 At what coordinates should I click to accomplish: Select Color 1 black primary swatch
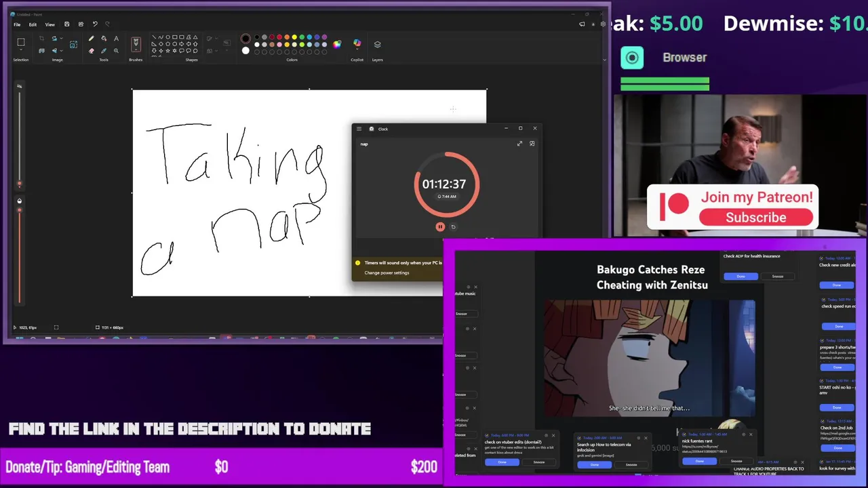tap(245, 39)
